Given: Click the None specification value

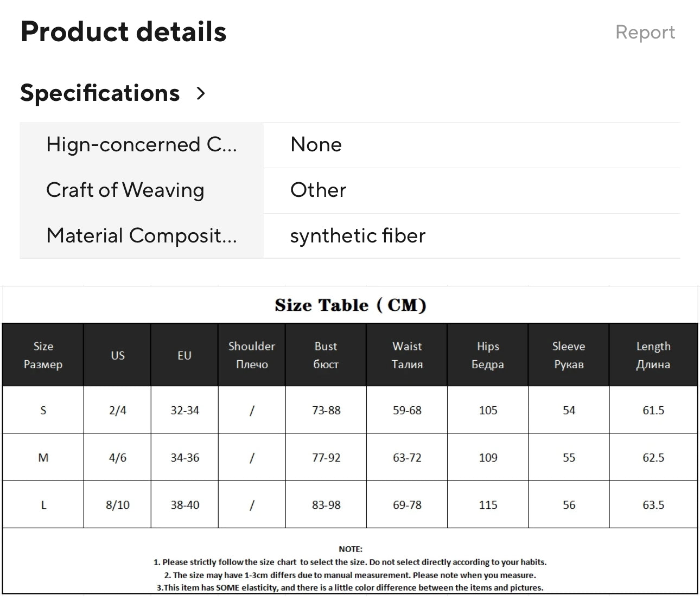Looking at the screenshot, I should coord(316,145).
